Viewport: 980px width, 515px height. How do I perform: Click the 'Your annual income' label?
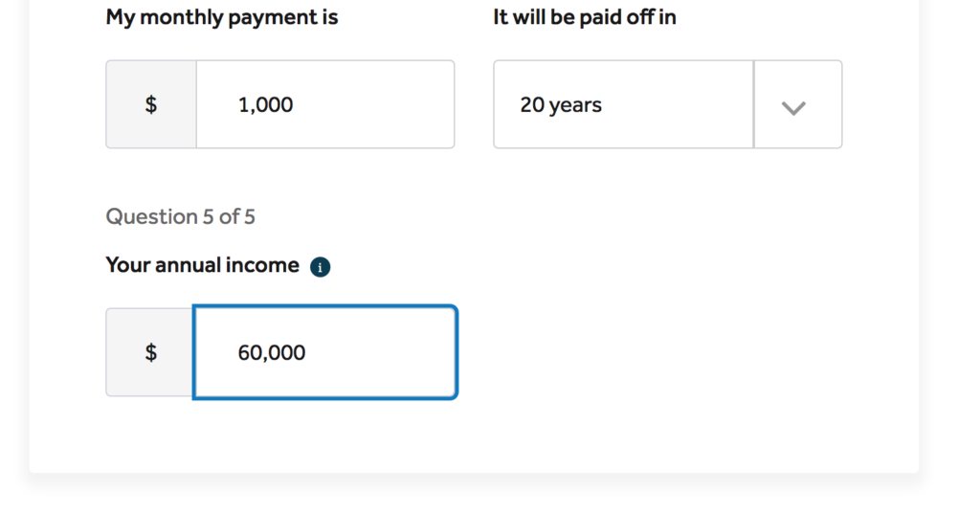click(202, 265)
